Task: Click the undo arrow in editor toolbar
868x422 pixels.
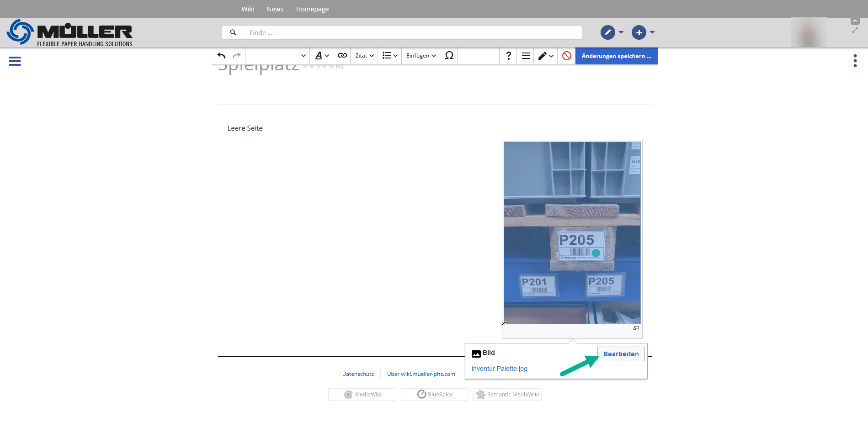Action: pos(222,56)
